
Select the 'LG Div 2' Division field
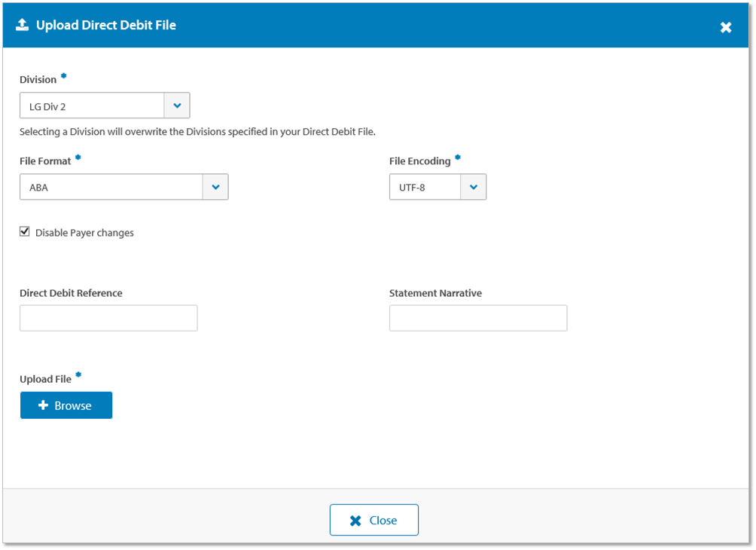coord(92,106)
